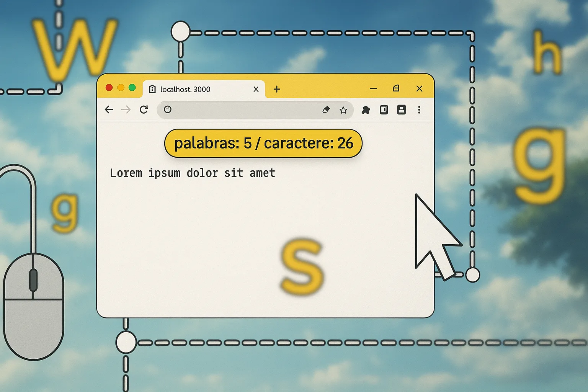Toggle the browser side panel icon

[384, 110]
